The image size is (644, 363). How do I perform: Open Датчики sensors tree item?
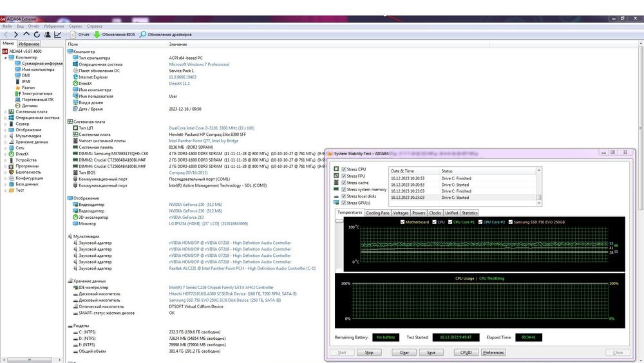pos(29,106)
